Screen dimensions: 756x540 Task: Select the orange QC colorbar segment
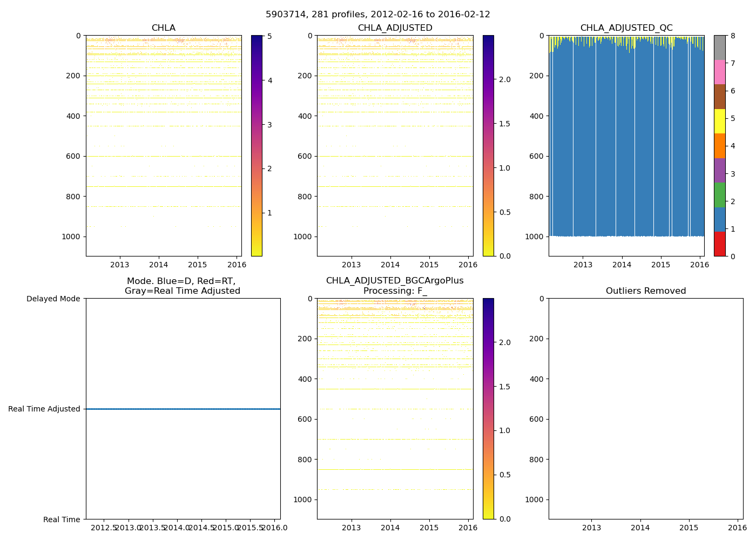(719, 146)
